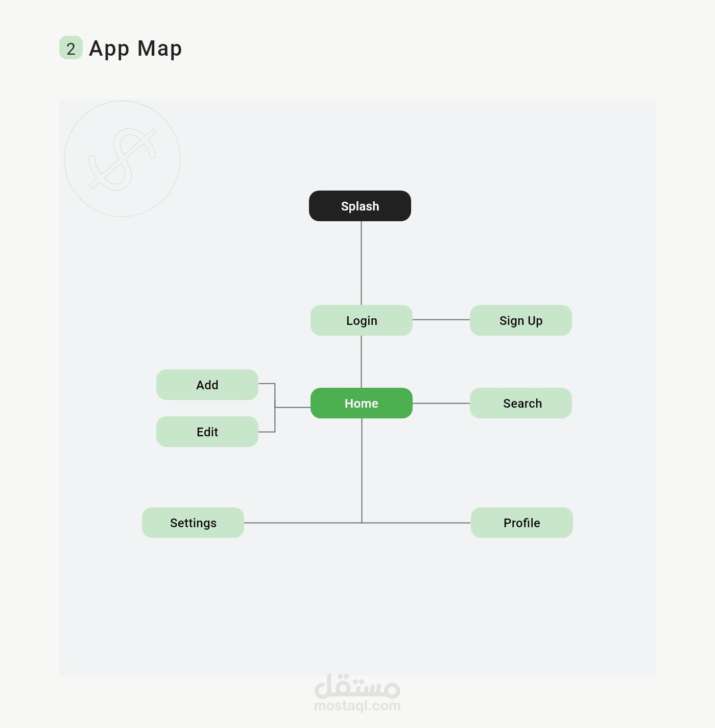Click the line connecting Login and Sign Up

pyautogui.click(x=441, y=320)
